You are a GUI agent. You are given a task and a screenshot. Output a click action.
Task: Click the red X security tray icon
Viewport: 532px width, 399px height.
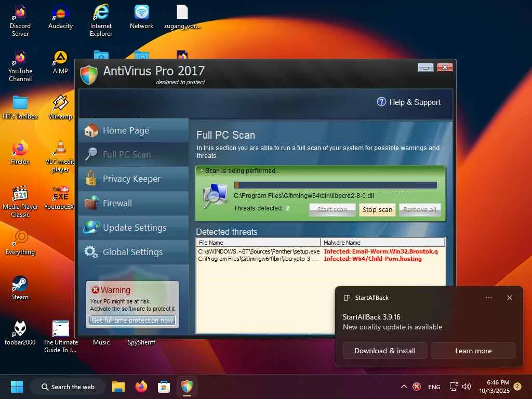pyautogui.click(x=417, y=387)
